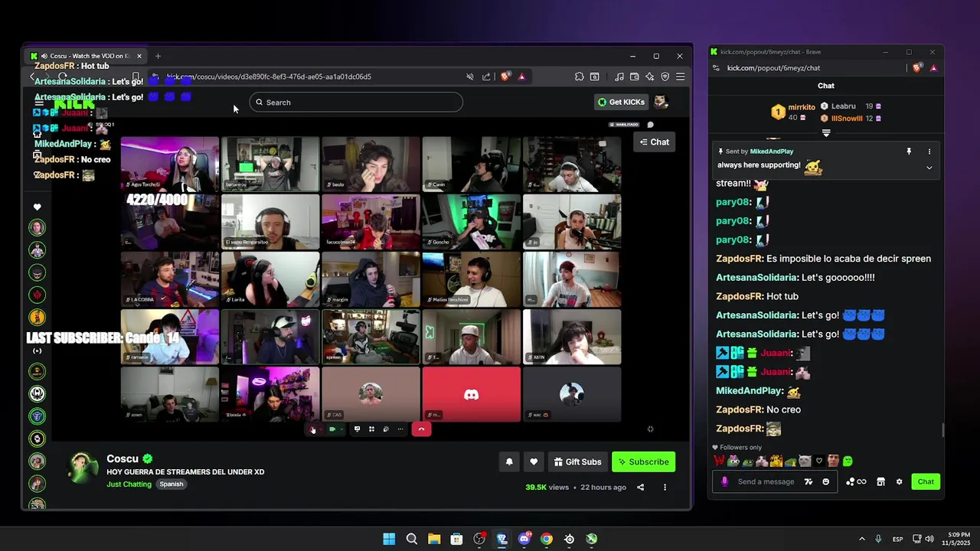The width and height of the screenshot is (980, 551).
Task: Follow Coscu with the heart button
Action: 534,462
